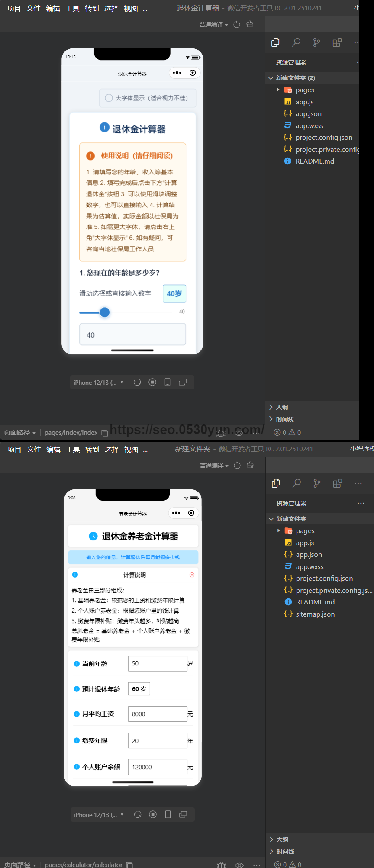Click detach simulator window icon, 退休金计算器 window
374x868 pixels.
[183, 382]
